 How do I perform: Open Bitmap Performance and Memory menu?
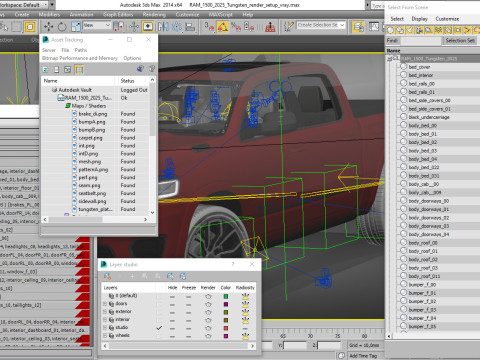pos(80,58)
